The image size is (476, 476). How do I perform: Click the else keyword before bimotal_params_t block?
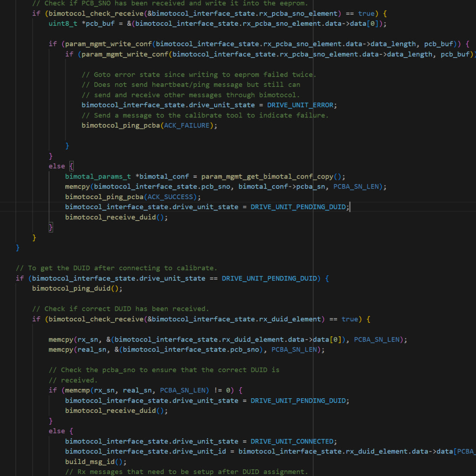click(x=57, y=166)
